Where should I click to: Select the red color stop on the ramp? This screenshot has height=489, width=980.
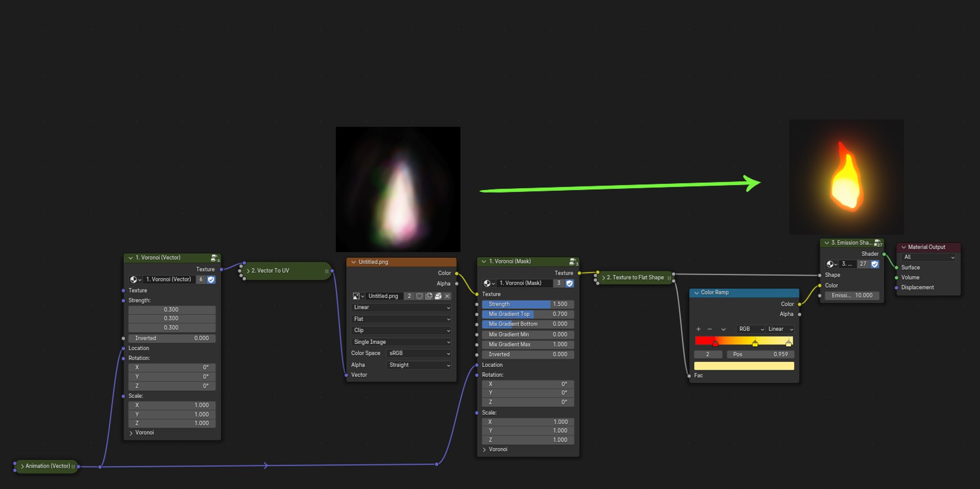coord(715,343)
